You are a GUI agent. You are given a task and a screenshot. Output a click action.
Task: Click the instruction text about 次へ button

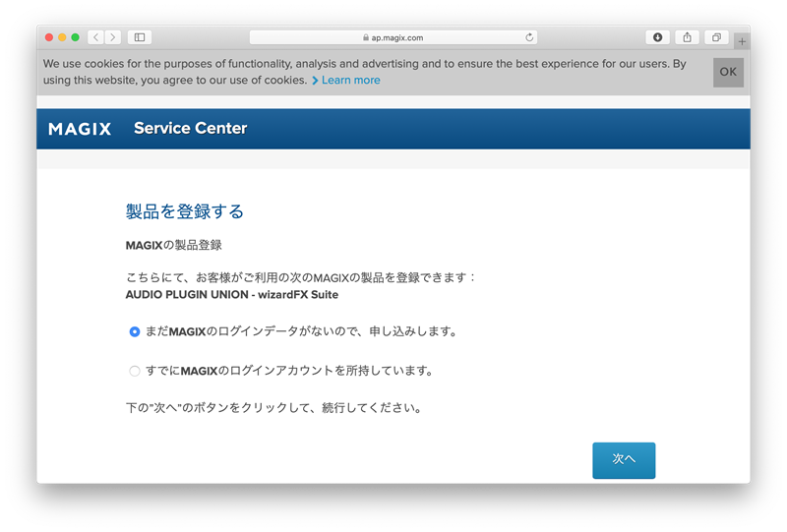(274, 407)
